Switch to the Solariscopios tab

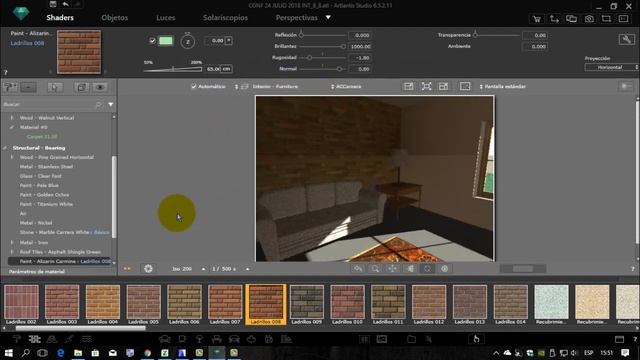pos(225,18)
